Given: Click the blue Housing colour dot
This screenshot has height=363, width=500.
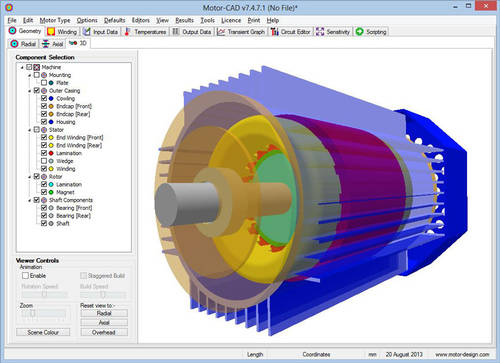Looking at the screenshot, I should [x=51, y=122].
